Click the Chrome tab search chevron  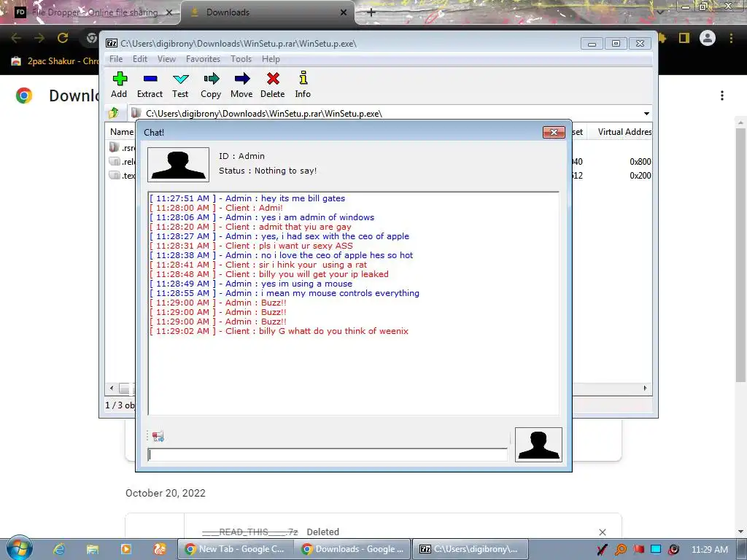click(660, 12)
